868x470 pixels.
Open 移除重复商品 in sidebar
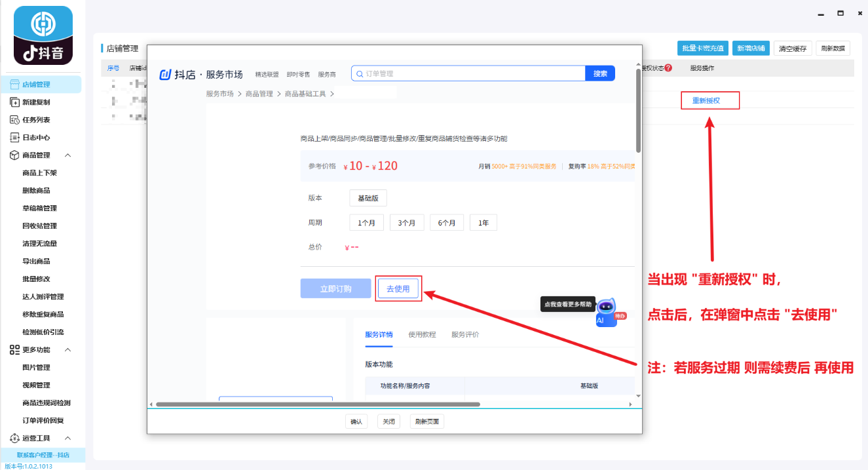coord(43,315)
